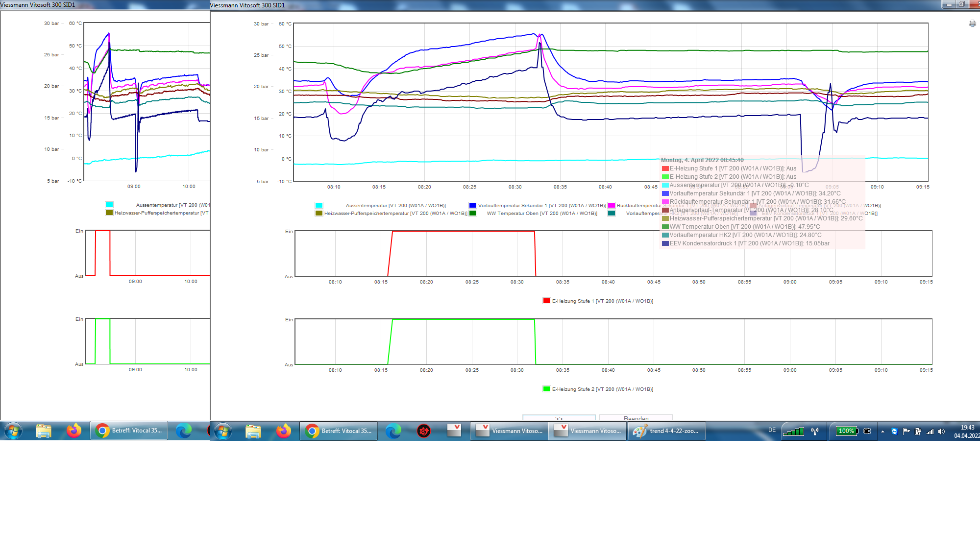Viewport: 980px width, 551px height.
Task: Click tooltip row EEV Kondensatordruck 1 ... 15.05bar
Action: (x=746, y=243)
